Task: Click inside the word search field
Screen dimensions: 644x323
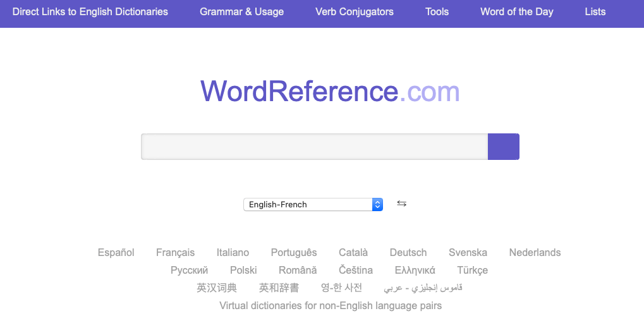Action: [314, 147]
